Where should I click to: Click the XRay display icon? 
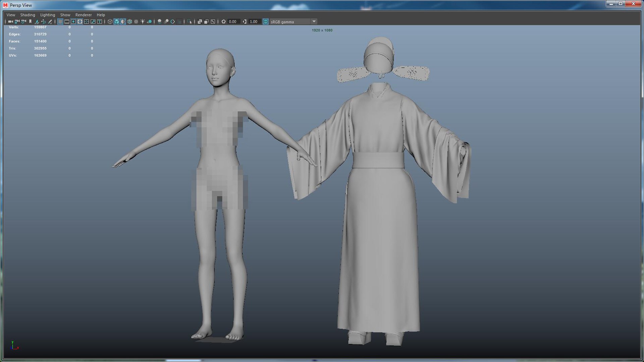point(200,21)
